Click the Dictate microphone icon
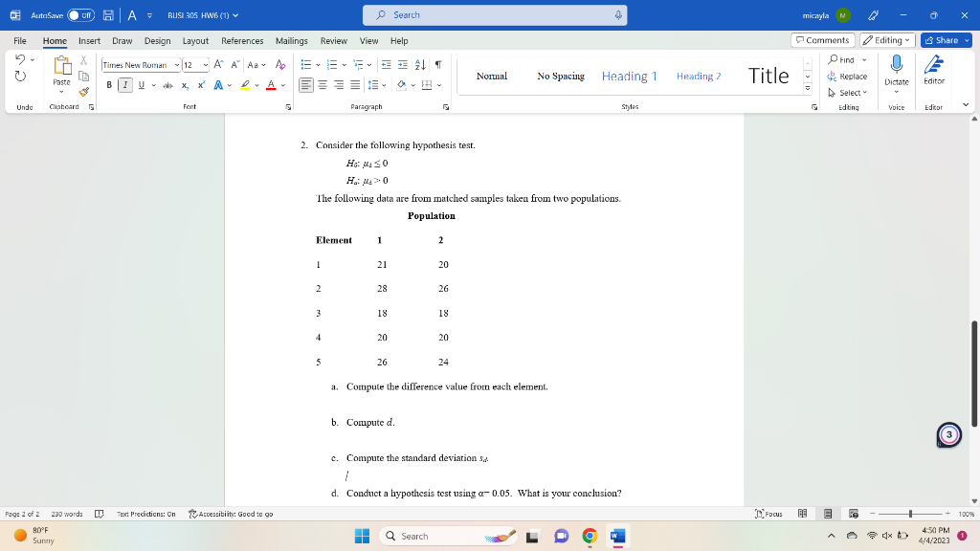 point(896,64)
